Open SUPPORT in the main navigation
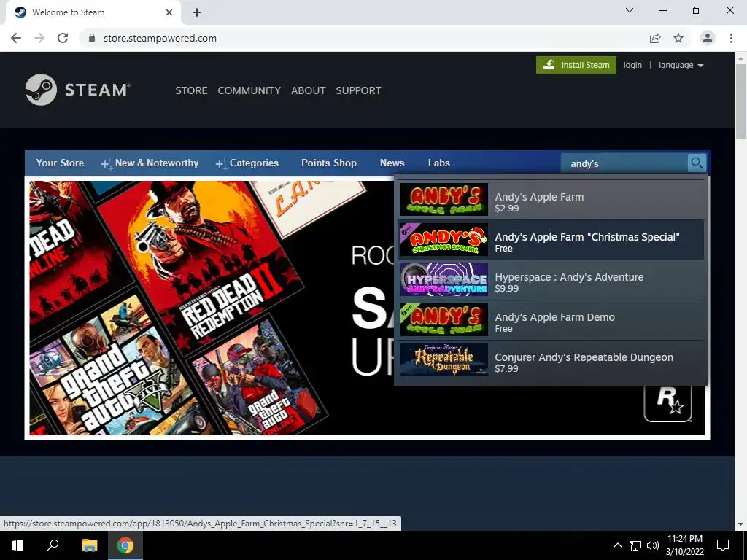Image resolution: width=747 pixels, height=560 pixels. click(x=358, y=90)
